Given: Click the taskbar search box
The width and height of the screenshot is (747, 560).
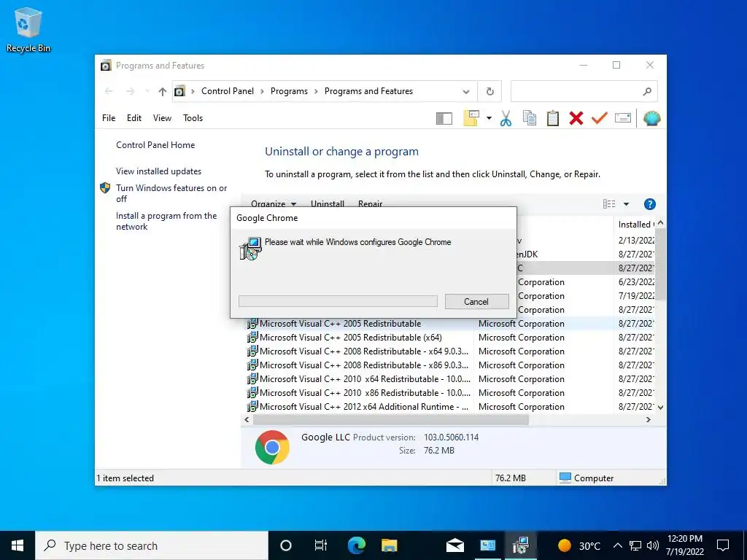Looking at the screenshot, I should point(152,545).
